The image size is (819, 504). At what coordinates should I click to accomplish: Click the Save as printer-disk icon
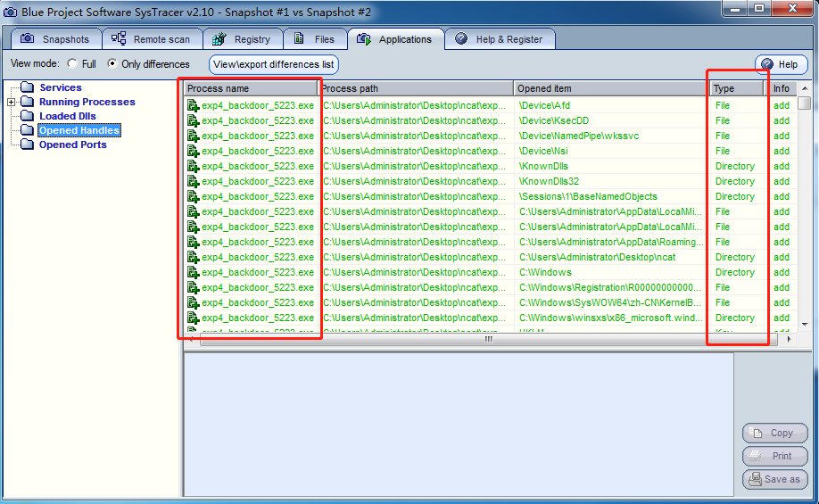click(x=755, y=478)
